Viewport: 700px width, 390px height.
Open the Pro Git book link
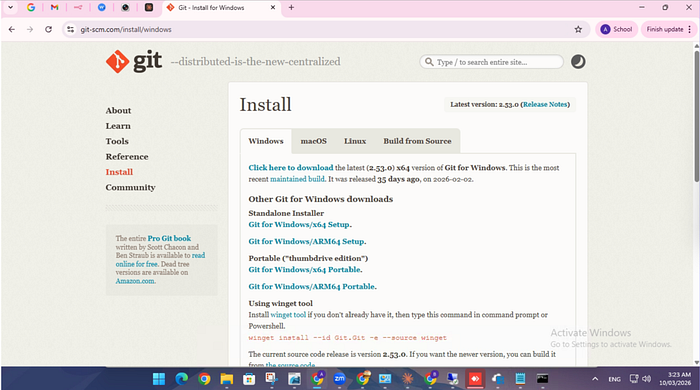169,238
